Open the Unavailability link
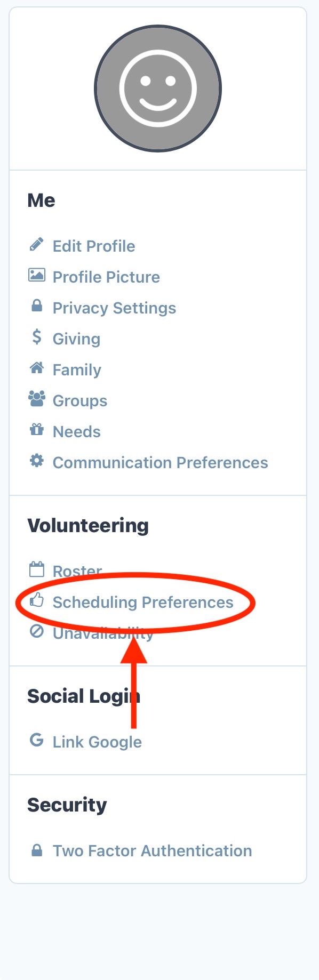319x980 pixels. click(103, 633)
